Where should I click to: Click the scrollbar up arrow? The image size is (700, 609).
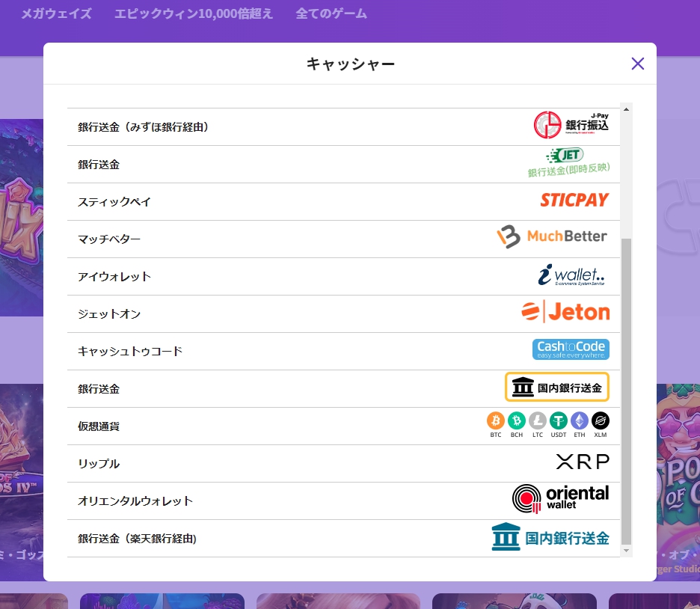(x=627, y=109)
